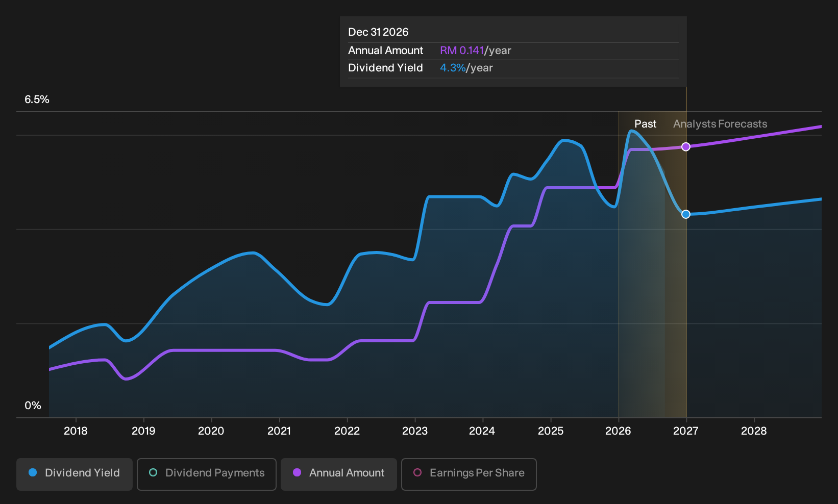This screenshot has height=504, width=838.
Task: Click the Dec 31 2026 tooltip date
Action: pos(378,32)
